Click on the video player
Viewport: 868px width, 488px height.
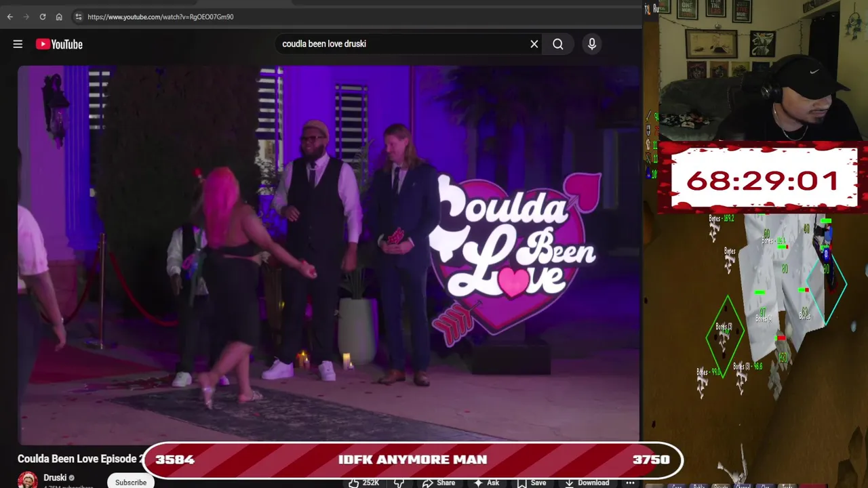(329, 254)
